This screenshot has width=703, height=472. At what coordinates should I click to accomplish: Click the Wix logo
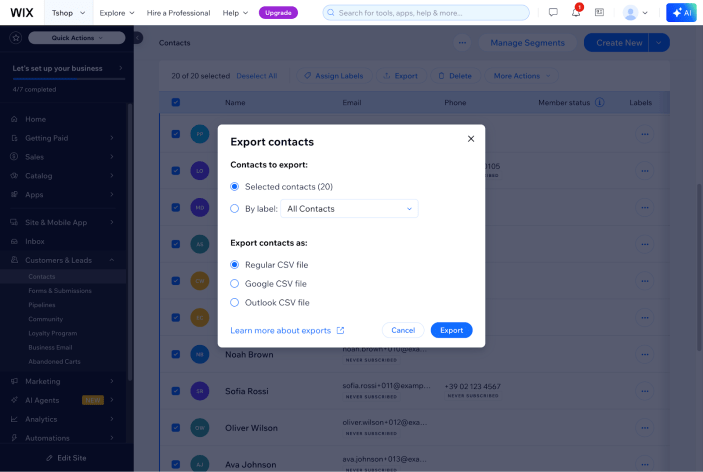pos(21,13)
